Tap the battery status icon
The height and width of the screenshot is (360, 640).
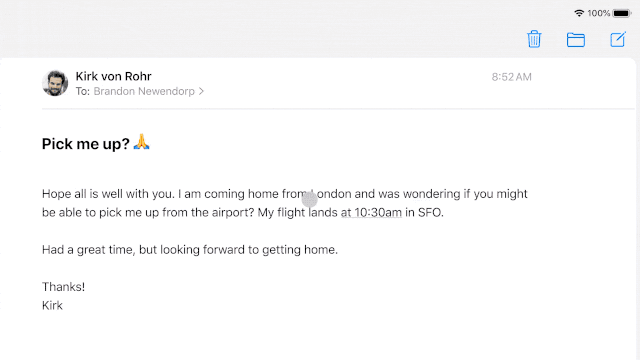(x=622, y=13)
